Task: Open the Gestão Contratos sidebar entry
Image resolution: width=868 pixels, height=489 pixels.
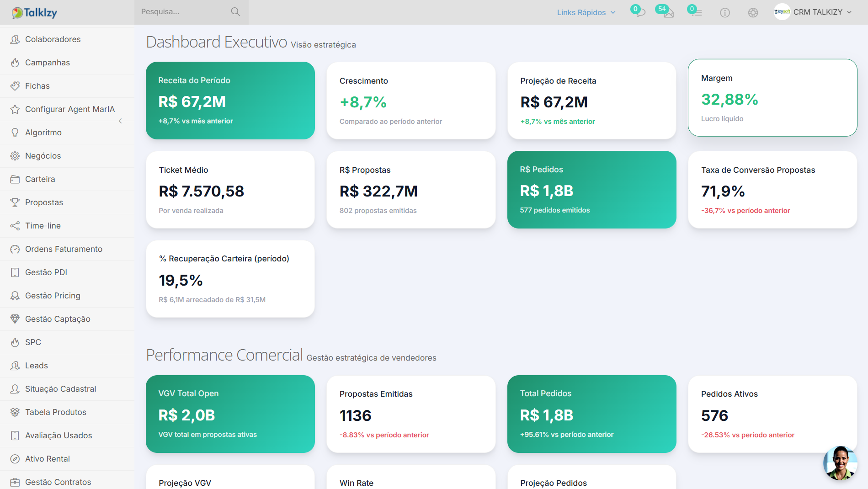Action: coord(58,482)
